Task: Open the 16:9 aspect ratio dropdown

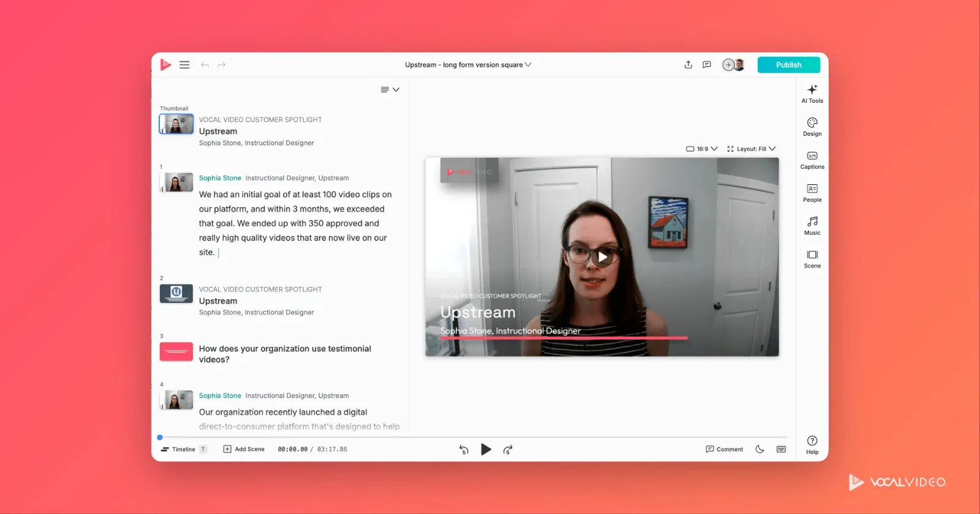Action: pyautogui.click(x=701, y=149)
